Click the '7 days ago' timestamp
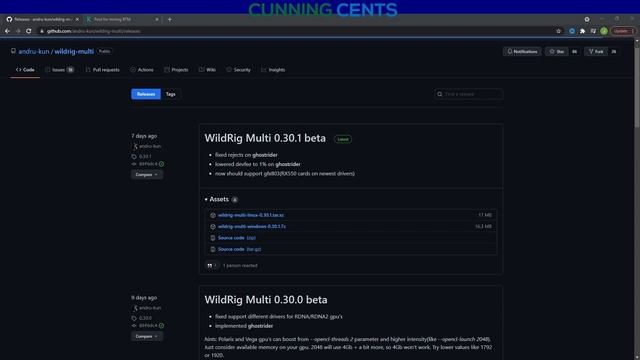The image size is (640, 360). [144, 136]
